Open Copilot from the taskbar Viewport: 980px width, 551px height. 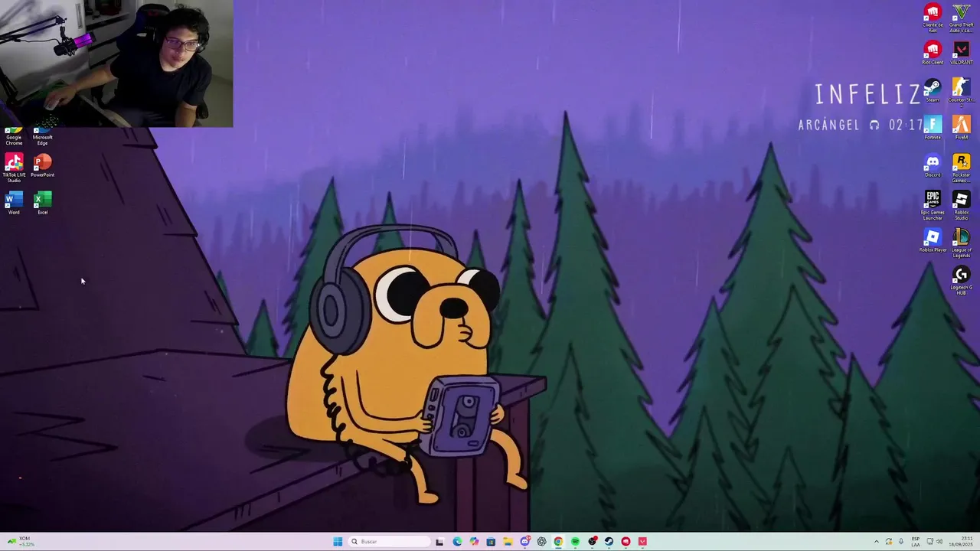point(474,541)
